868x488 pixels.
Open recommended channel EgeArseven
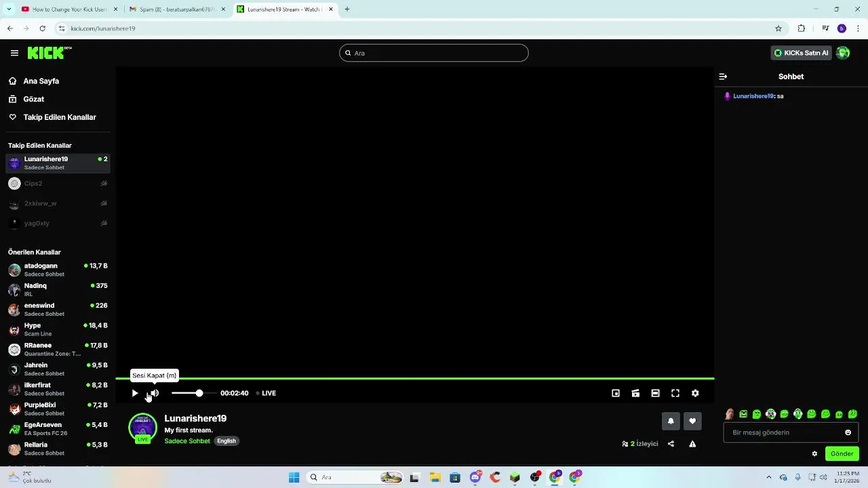click(x=58, y=428)
